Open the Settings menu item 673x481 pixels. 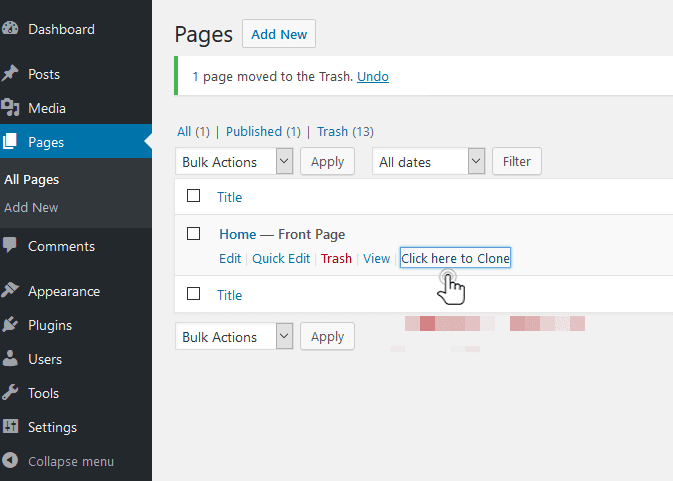[52, 427]
